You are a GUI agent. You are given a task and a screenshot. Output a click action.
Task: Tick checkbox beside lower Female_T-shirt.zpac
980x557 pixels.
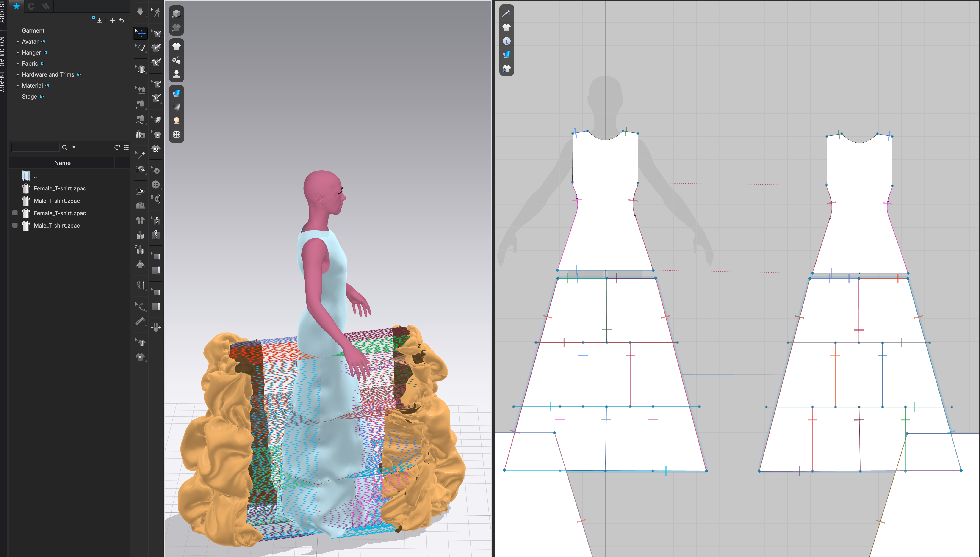pyautogui.click(x=15, y=213)
